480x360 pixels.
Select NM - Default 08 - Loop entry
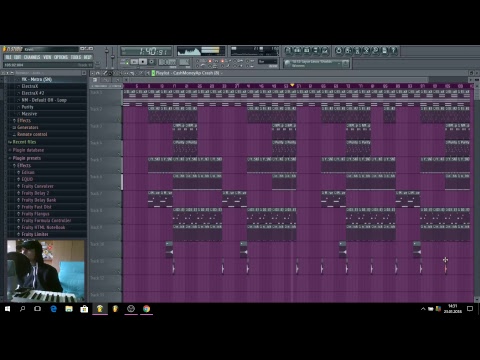coord(44,100)
